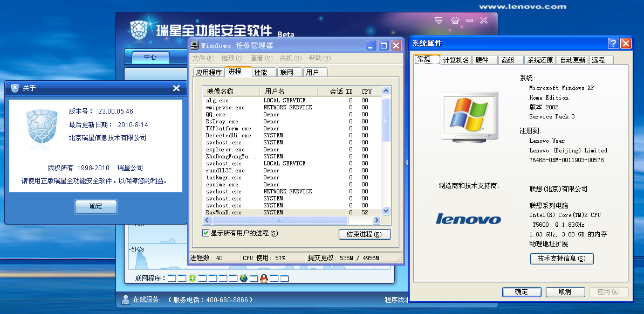Select the QQ.exe process row
The image size is (644, 314).
tap(292, 114)
